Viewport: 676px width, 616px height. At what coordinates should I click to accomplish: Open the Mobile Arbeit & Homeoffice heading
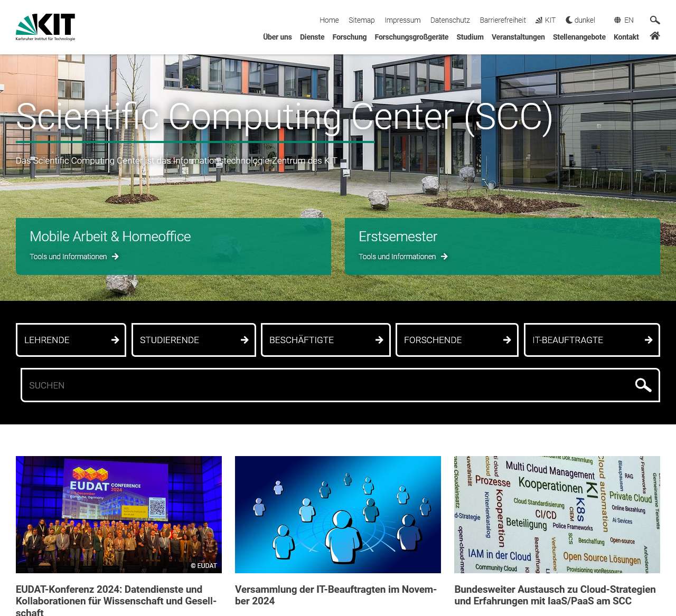point(110,236)
